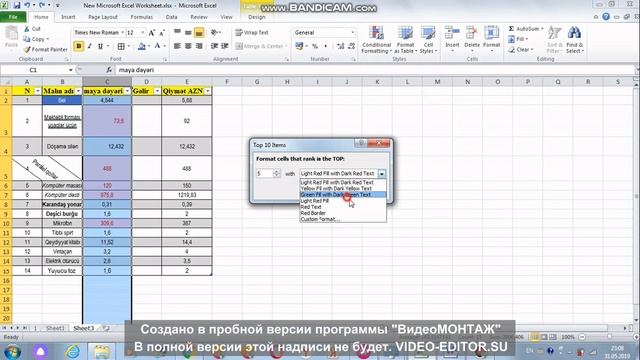Open Conditional Formatting menu
Image resolution: width=640 pixels, height=360 pixels.
click(x=376, y=40)
